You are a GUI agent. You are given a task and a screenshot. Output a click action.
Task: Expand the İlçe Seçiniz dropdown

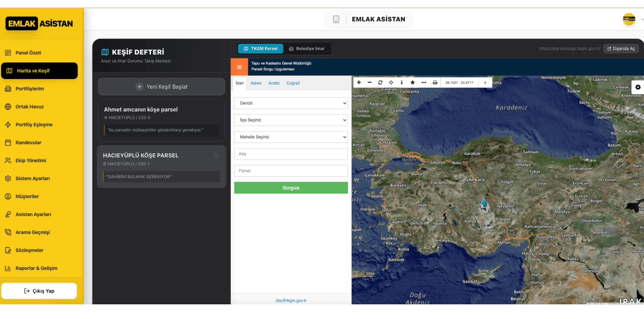point(291,120)
